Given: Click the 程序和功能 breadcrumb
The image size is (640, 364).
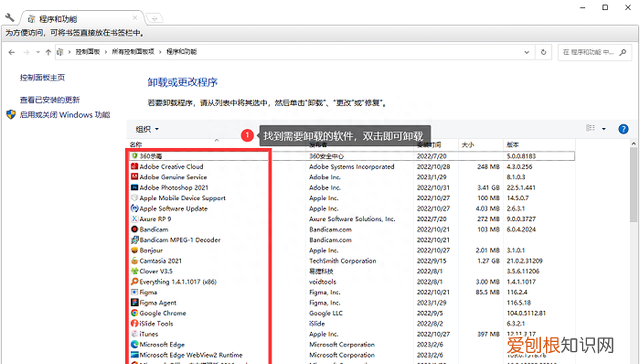Looking at the screenshot, I should pos(182,52).
